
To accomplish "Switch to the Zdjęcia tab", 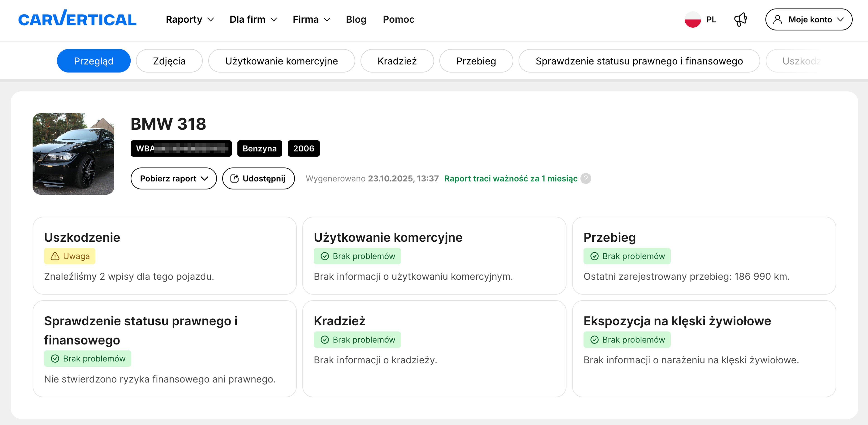I will 169,61.
